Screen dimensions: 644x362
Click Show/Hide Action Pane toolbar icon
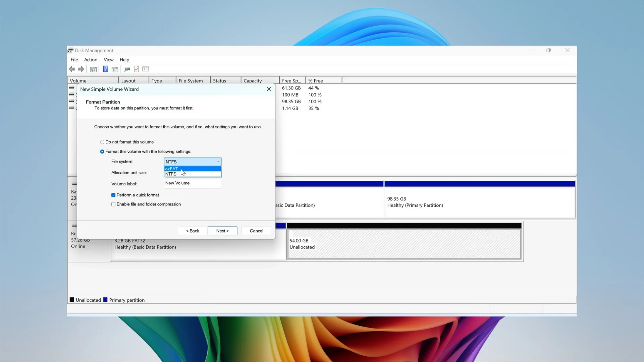point(115,69)
